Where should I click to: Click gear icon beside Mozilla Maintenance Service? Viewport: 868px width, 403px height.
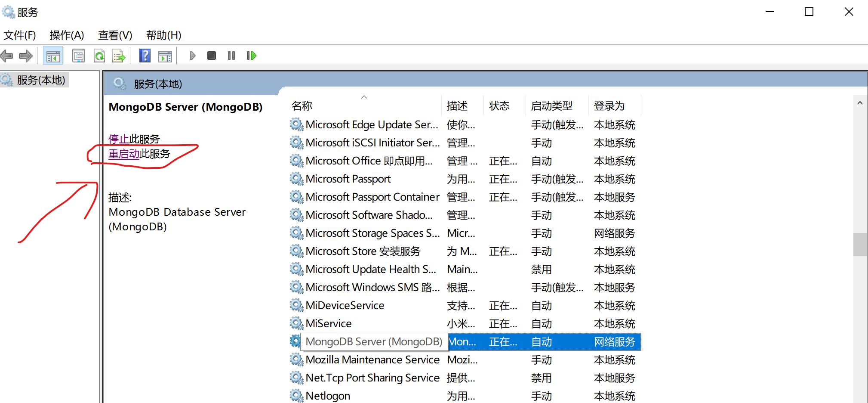296,360
